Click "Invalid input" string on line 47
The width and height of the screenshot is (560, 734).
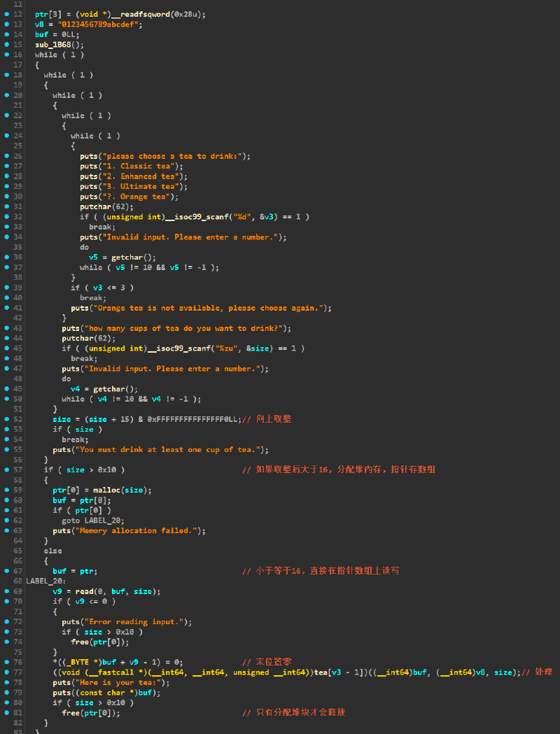coord(170,369)
